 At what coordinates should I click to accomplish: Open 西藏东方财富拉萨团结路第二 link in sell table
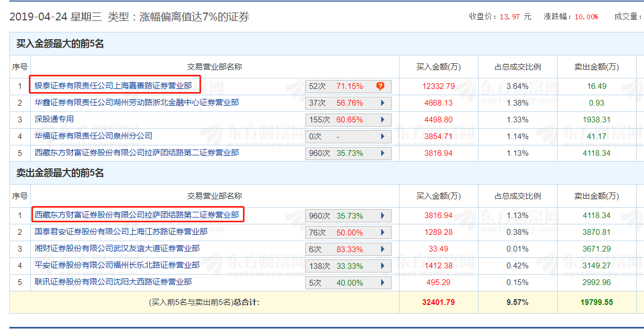(137, 215)
